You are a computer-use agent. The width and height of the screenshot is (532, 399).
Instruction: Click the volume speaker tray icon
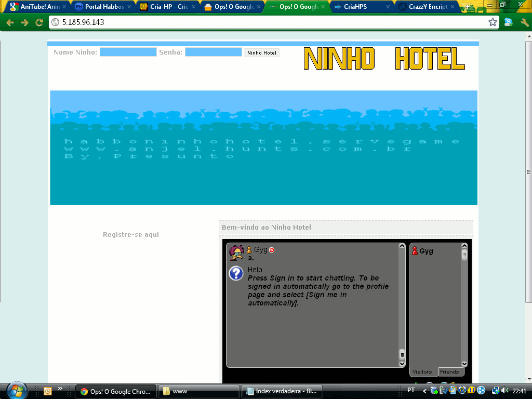click(x=505, y=391)
